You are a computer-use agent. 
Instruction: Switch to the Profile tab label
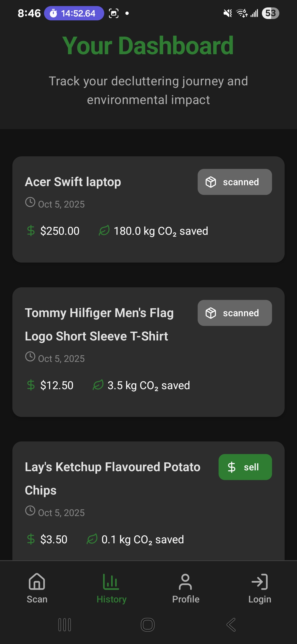(186, 599)
